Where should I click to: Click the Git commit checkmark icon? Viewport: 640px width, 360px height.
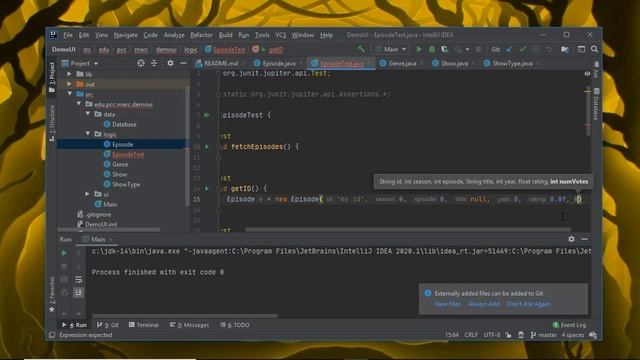tap(522, 49)
